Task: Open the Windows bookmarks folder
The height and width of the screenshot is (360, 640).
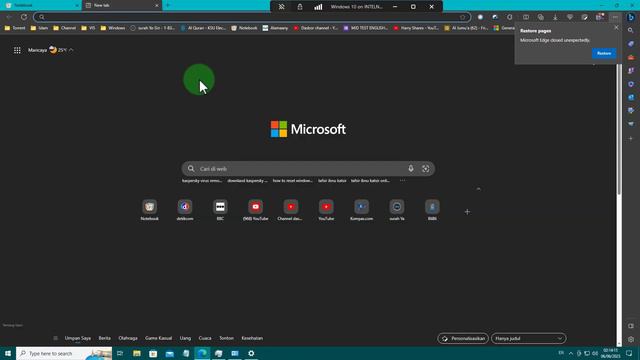Action: pyautogui.click(x=113, y=28)
